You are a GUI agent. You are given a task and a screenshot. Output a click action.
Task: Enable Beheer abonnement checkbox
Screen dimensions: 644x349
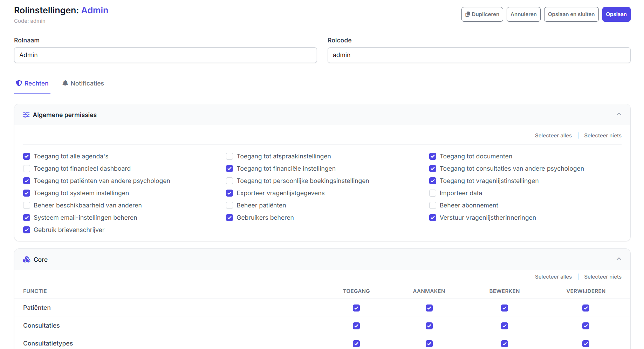[x=433, y=205]
